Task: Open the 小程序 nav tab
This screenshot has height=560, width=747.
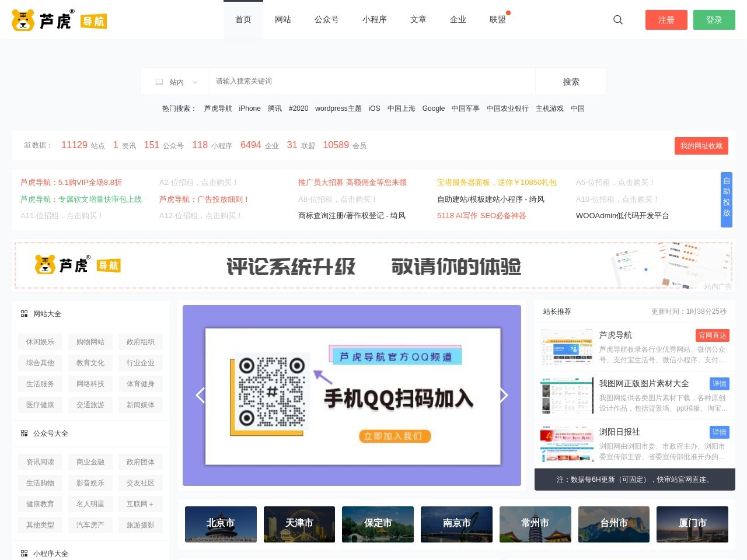Action: [x=374, y=20]
